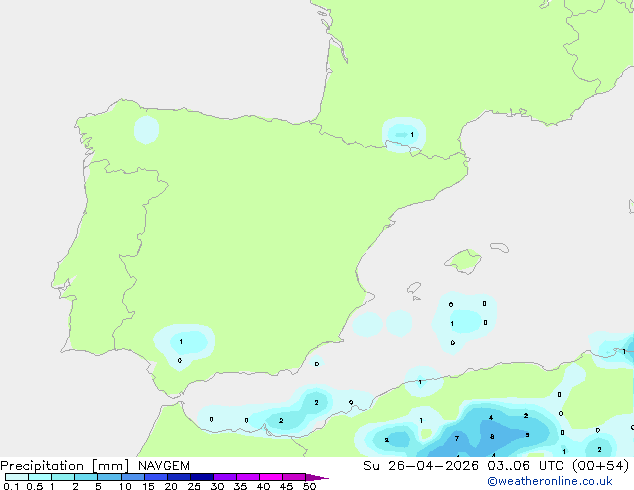Click the island of Mallorca on the map
Viewport: 634px width, 490px height.
464,261
